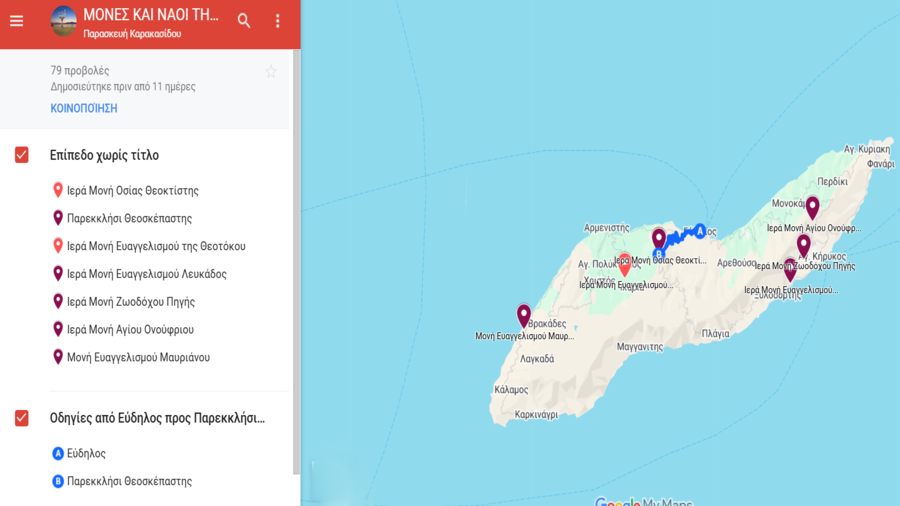Click the Αγίου Ονούφριου purple map pin
Viewport: 900px width, 506px height.
(x=812, y=207)
